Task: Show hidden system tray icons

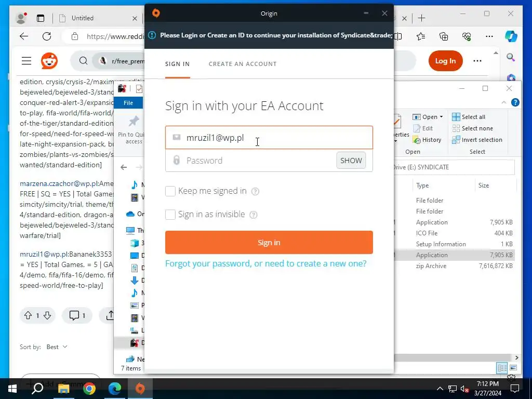Action: [x=440, y=389]
